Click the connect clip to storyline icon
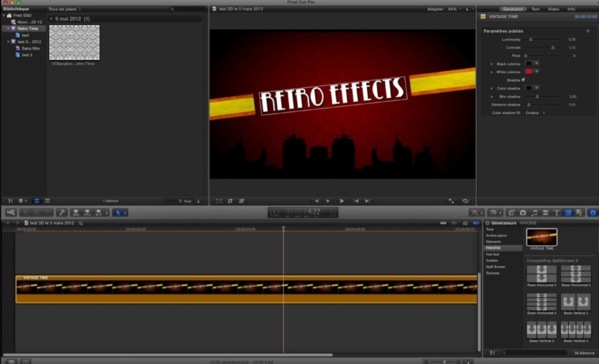This screenshot has width=599, height=364. (x=76, y=212)
